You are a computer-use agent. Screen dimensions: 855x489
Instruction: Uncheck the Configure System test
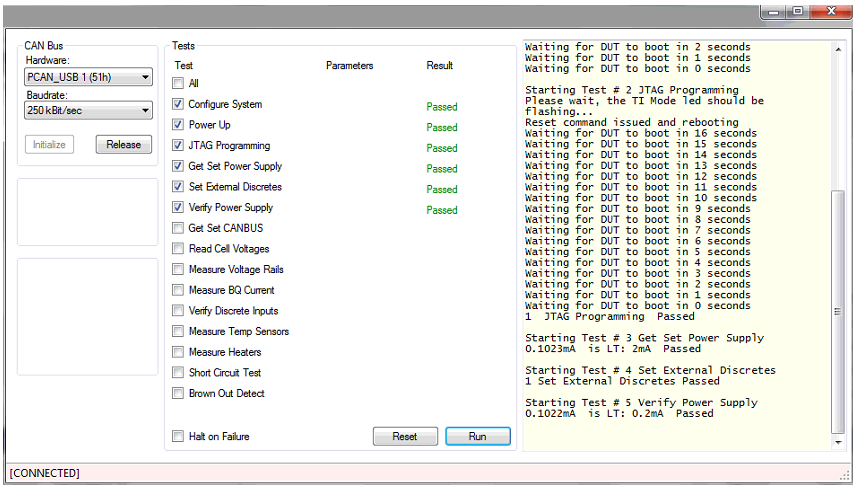[178, 104]
